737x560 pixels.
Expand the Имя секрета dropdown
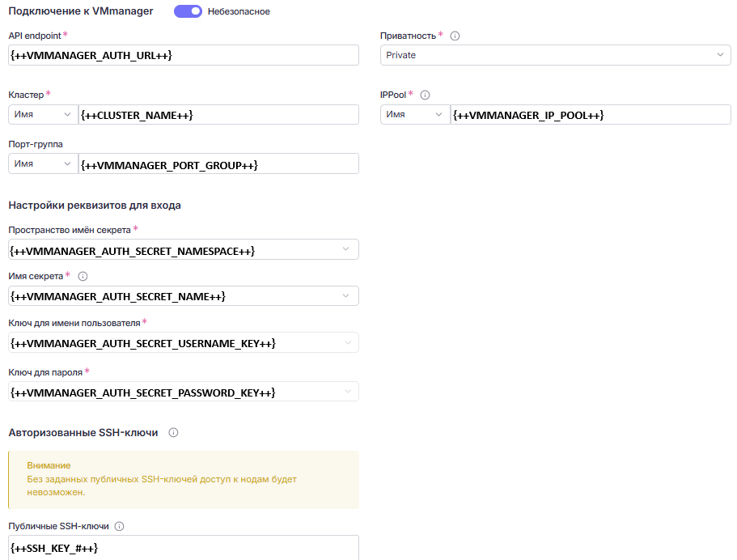(x=184, y=296)
